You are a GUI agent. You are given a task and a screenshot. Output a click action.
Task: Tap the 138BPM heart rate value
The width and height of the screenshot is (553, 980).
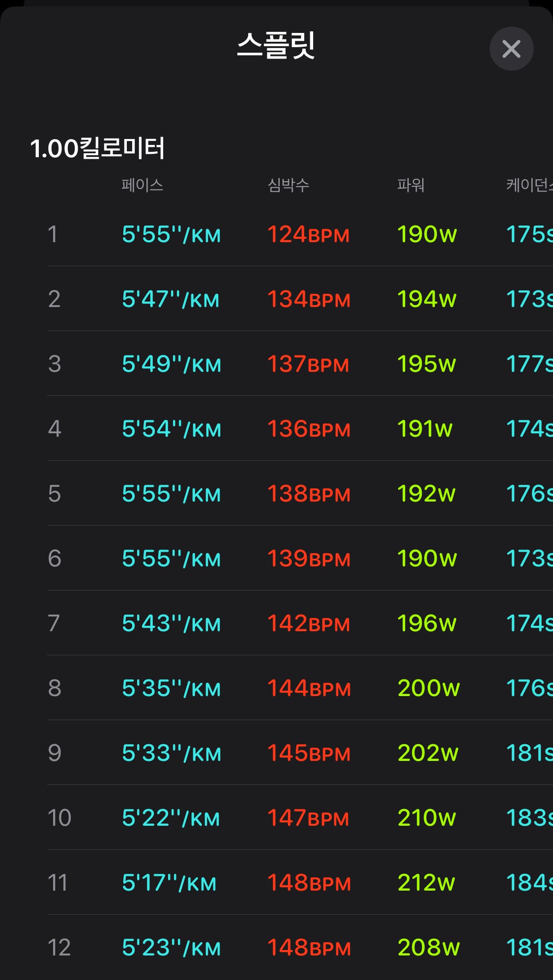[x=309, y=494]
